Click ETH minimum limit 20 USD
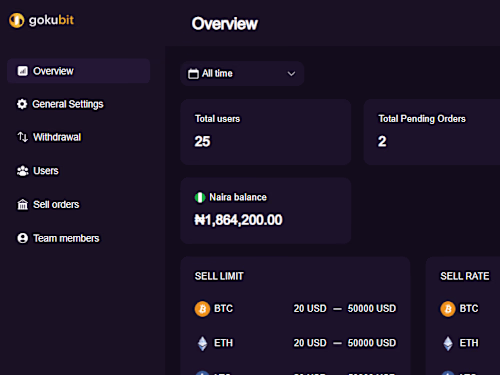The image size is (500, 375). pos(310,343)
